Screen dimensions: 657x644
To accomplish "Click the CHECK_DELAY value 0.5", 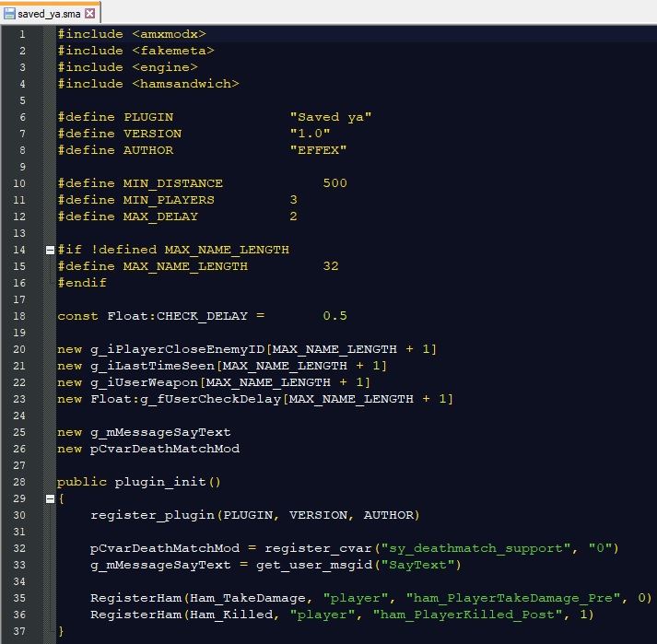I will [x=334, y=316].
